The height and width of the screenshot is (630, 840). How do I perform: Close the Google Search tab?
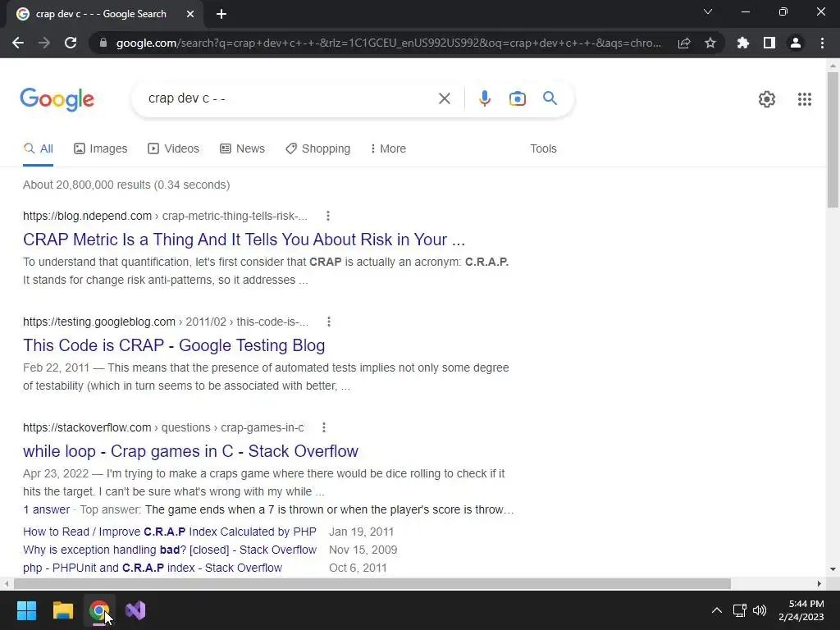tap(190, 14)
